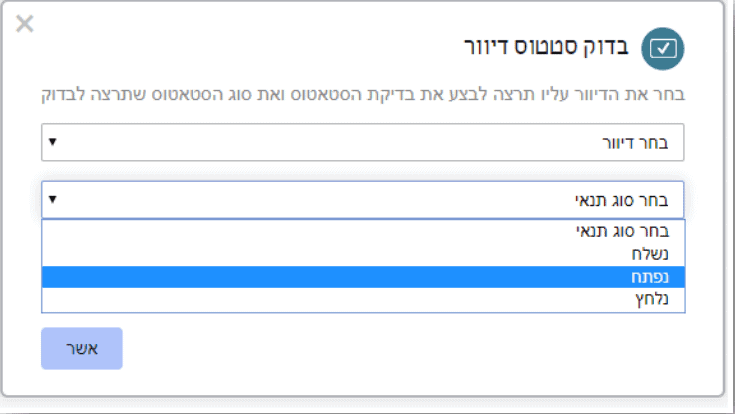Open the 'בחר דיוור' dropdown

tap(362, 142)
